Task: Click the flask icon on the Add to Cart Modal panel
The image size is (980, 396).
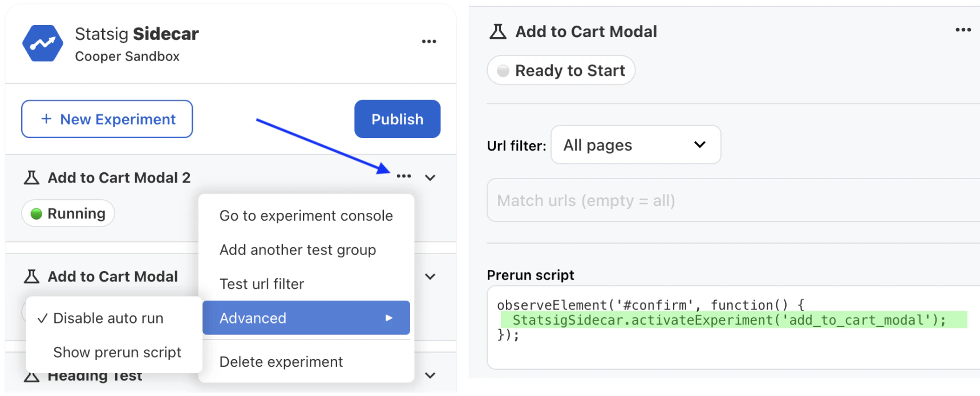Action: [x=499, y=31]
